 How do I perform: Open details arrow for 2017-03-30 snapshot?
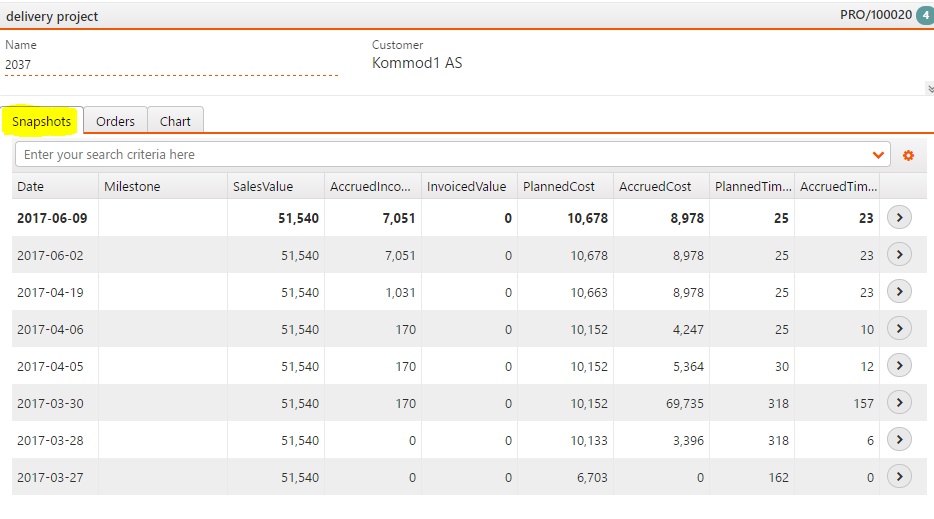point(899,402)
